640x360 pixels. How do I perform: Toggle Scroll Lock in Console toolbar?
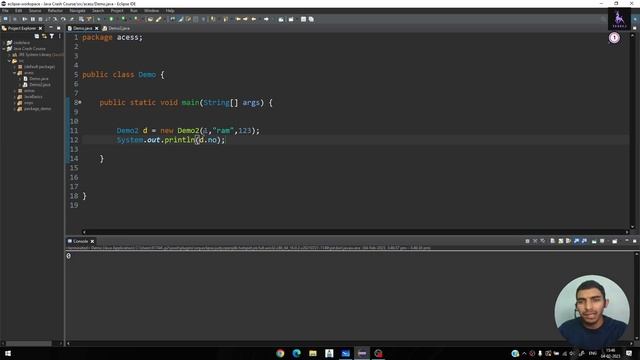coord(561,241)
